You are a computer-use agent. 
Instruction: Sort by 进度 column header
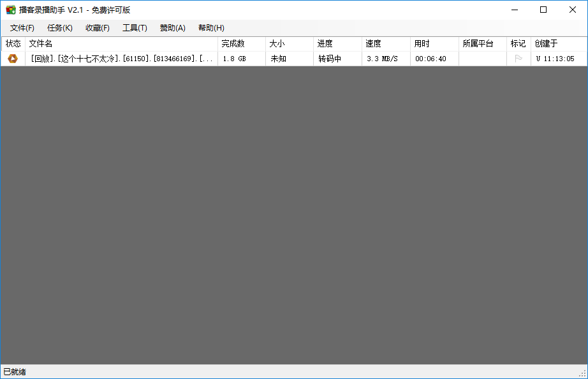point(337,44)
